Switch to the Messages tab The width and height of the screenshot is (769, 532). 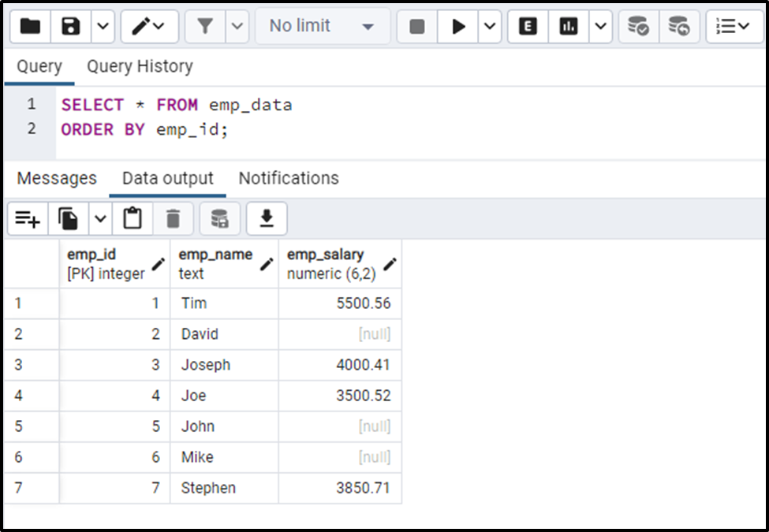[x=57, y=178]
